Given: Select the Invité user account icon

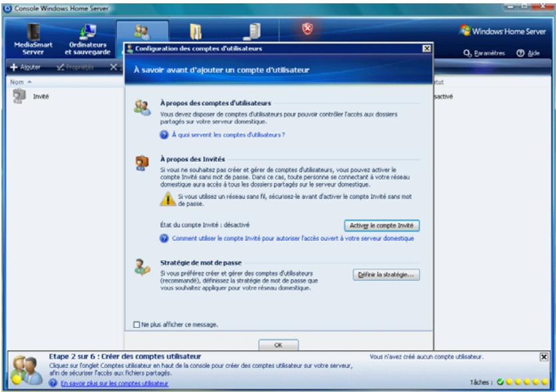Looking at the screenshot, I should pyautogui.click(x=19, y=96).
